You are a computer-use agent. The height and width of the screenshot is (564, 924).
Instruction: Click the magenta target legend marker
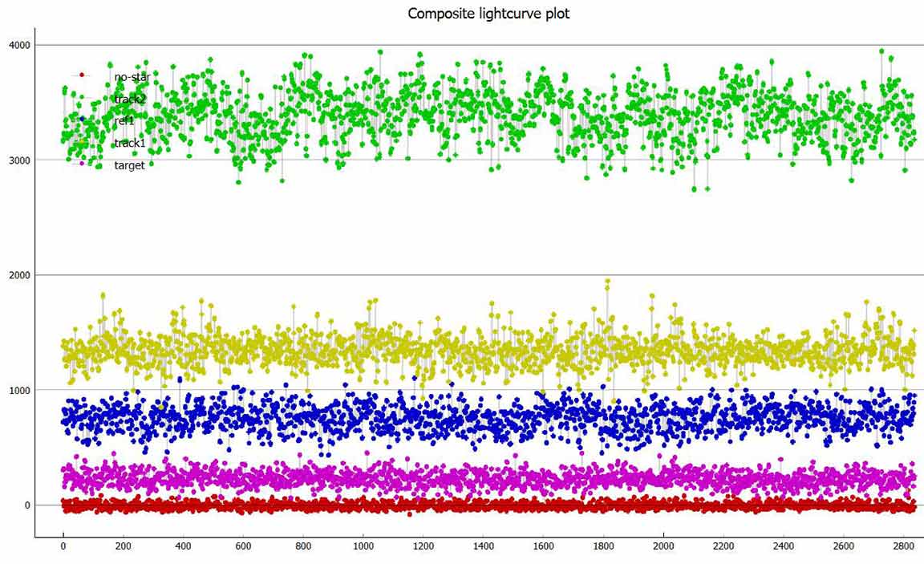[82, 164]
